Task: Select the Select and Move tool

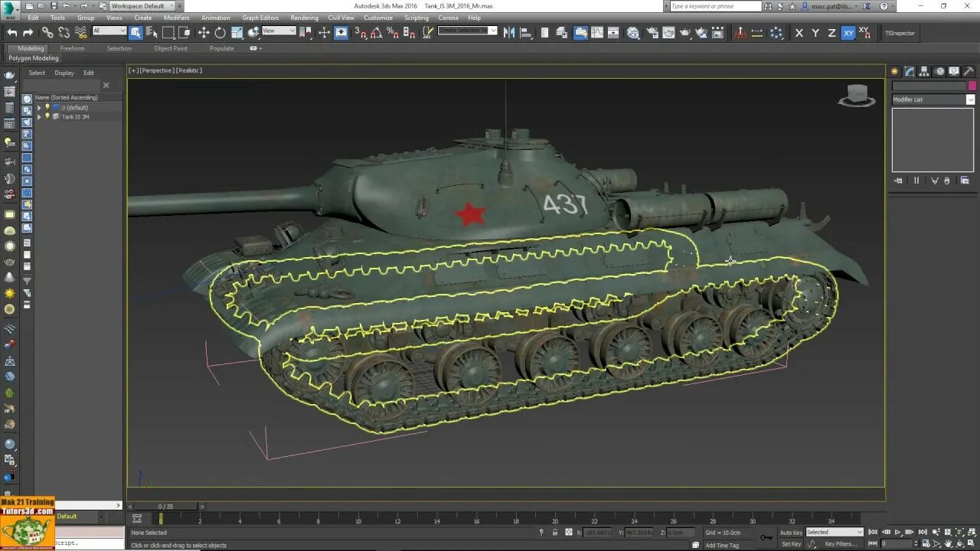Action: [x=204, y=33]
